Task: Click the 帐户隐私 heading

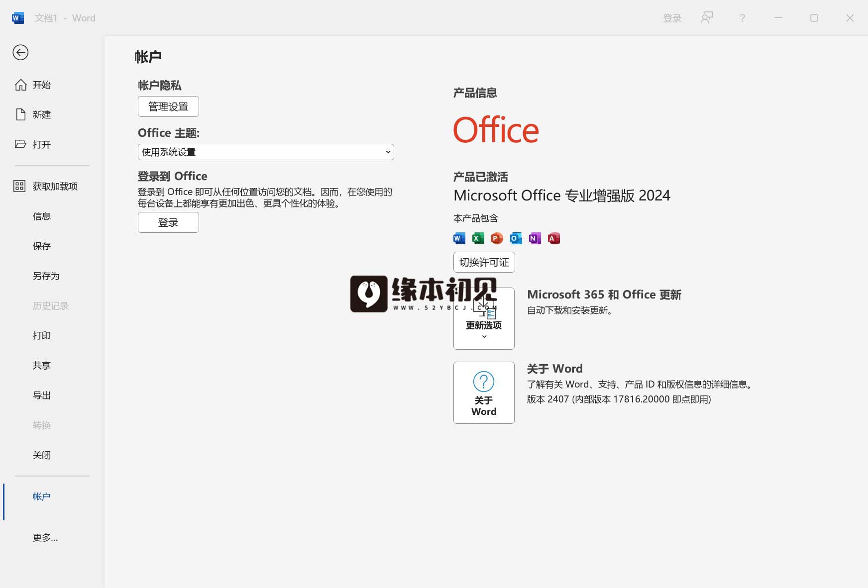Action: pyautogui.click(x=159, y=85)
